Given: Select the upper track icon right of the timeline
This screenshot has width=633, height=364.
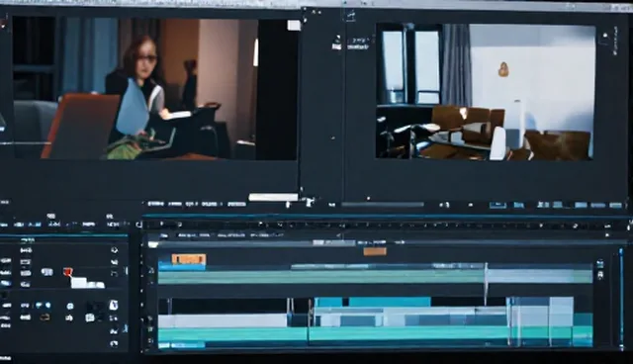Looking at the screenshot, I should pyautogui.click(x=600, y=264).
